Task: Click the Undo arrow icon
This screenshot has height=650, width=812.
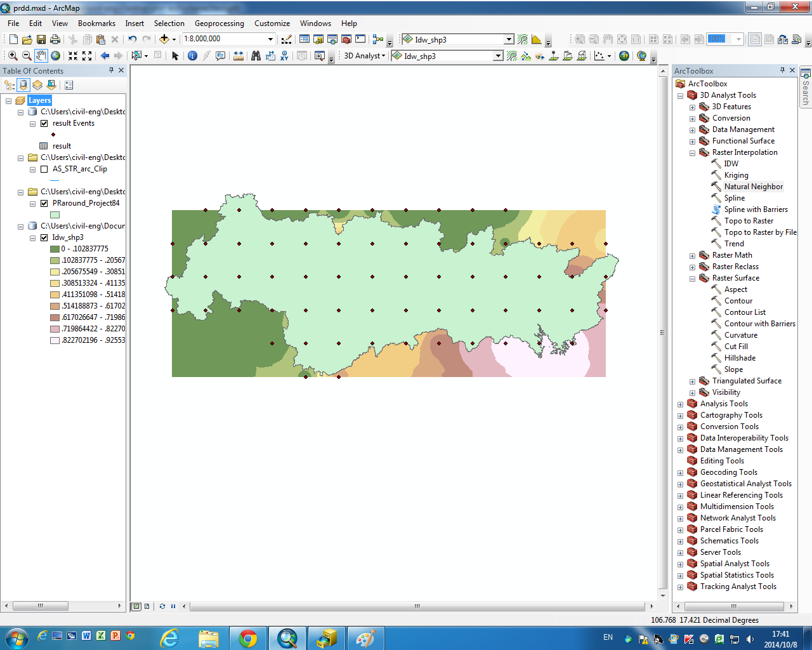Action: (132, 39)
